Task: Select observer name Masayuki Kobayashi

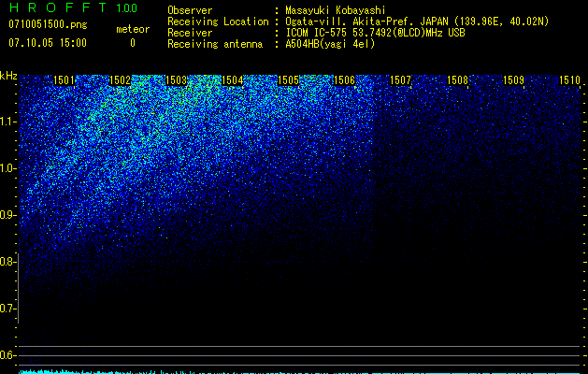Action: (336, 10)
